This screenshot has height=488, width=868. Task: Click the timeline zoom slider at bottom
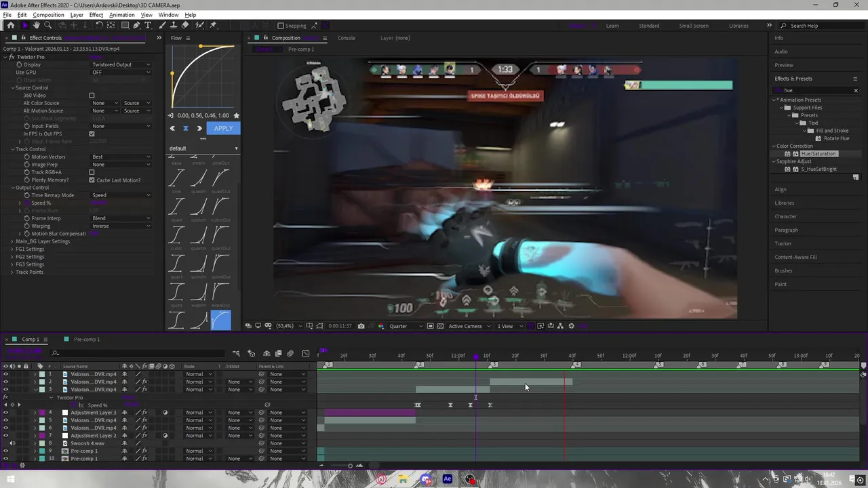(350, 466)
